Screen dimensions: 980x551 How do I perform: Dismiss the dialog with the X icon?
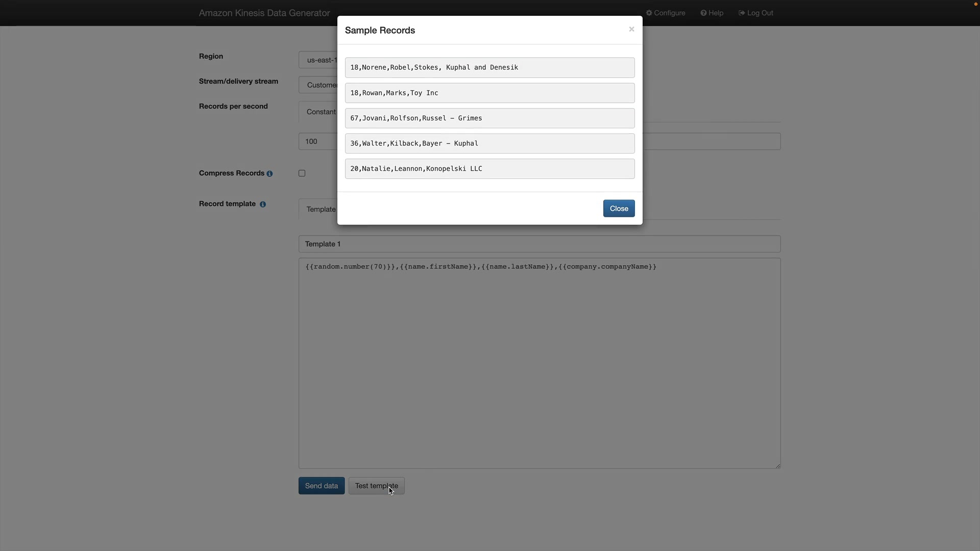pos(631,29)
